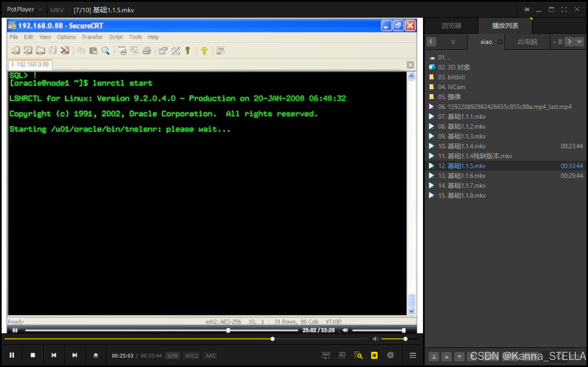This screenshot has width=588, height=367.
Task: Select playlist item 08. 基础1.1.2.mkv
Action: click(506, 127)
